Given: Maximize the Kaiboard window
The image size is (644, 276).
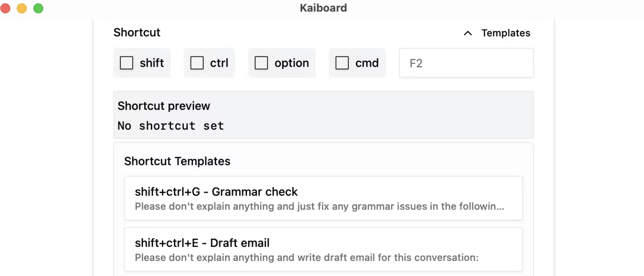Looking at the screenshot, I should click(38, 8).
